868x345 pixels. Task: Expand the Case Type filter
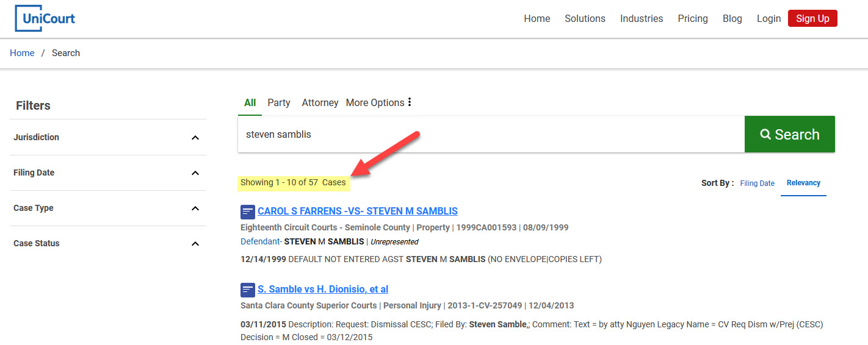[195, 208]
